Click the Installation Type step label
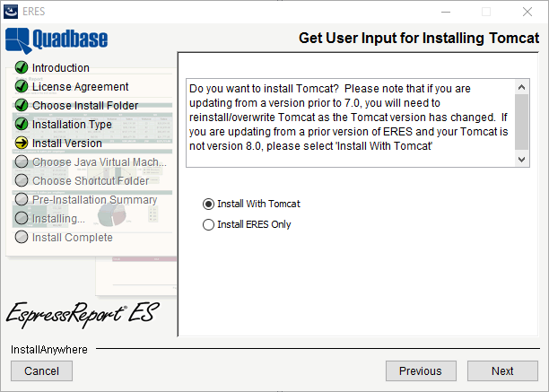 [72, 125]
